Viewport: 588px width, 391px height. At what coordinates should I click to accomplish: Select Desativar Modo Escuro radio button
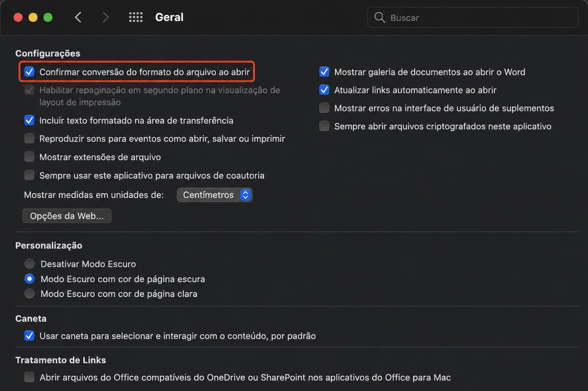click(29, 264)
